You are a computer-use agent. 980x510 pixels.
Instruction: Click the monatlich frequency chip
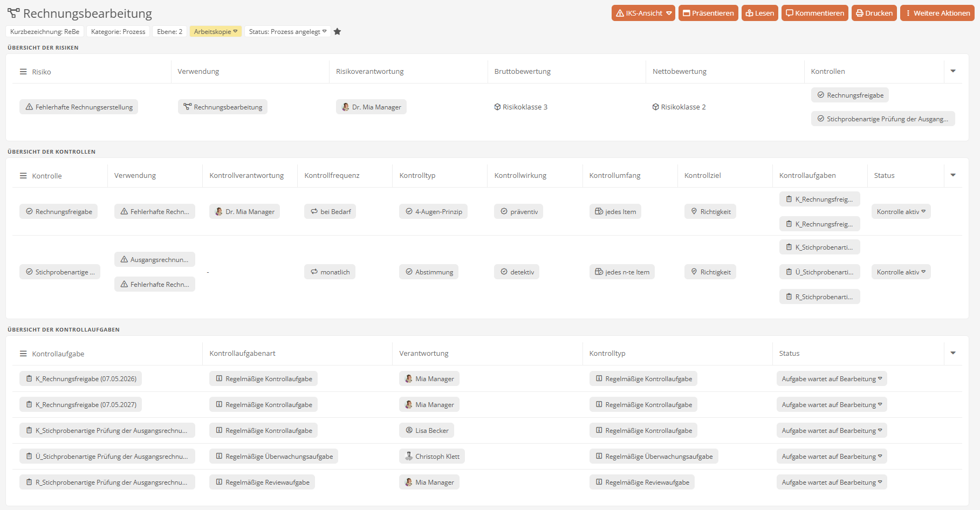(x=330, y=272)
